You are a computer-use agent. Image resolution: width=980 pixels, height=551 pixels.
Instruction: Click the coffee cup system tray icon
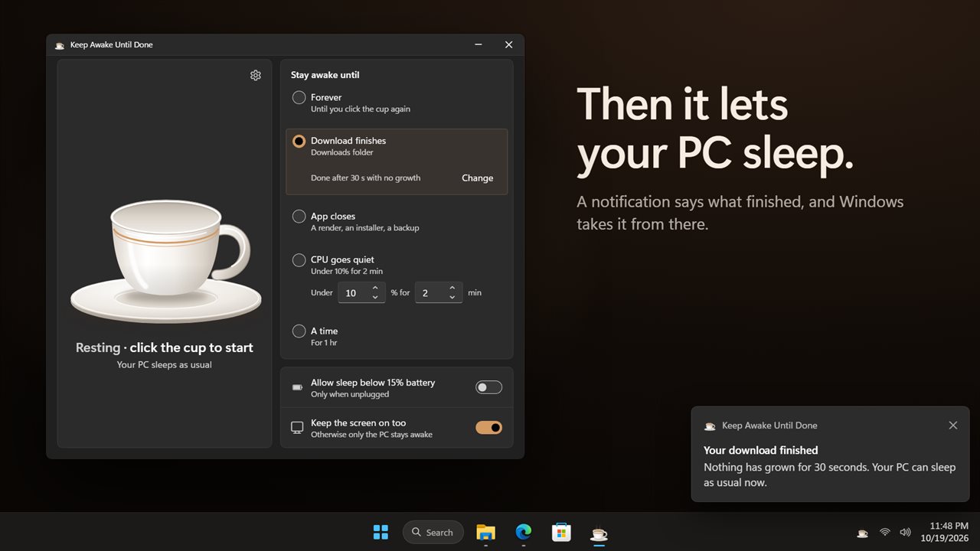coord(862,533)
